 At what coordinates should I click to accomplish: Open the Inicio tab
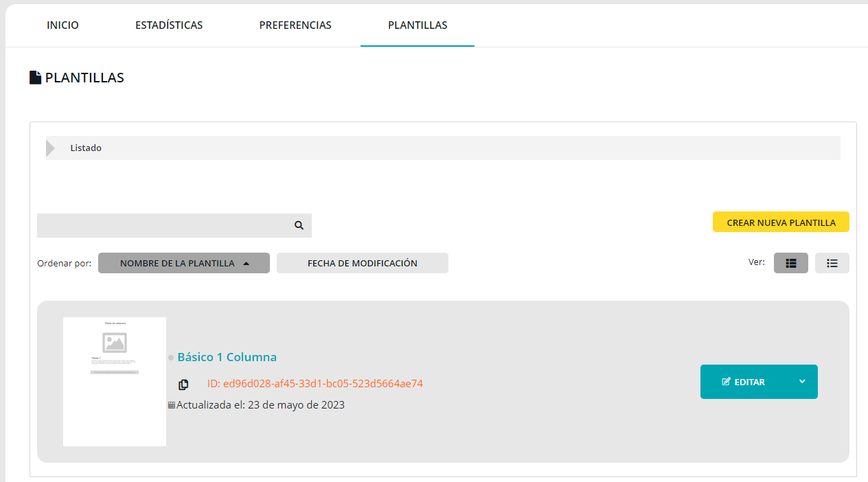62,25
